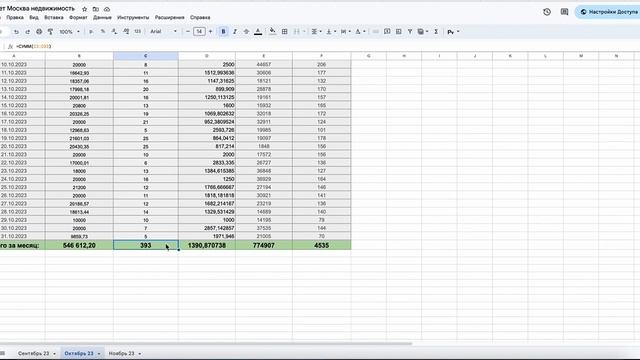Decrease decimal places
The width and height of the screenshot is (640, 360).
[x=114, y=31]
